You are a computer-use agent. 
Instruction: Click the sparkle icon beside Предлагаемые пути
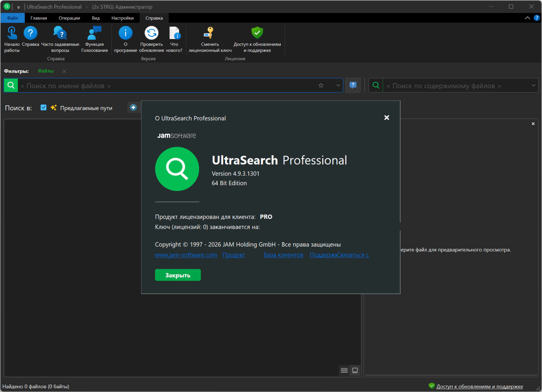(53, 108)
